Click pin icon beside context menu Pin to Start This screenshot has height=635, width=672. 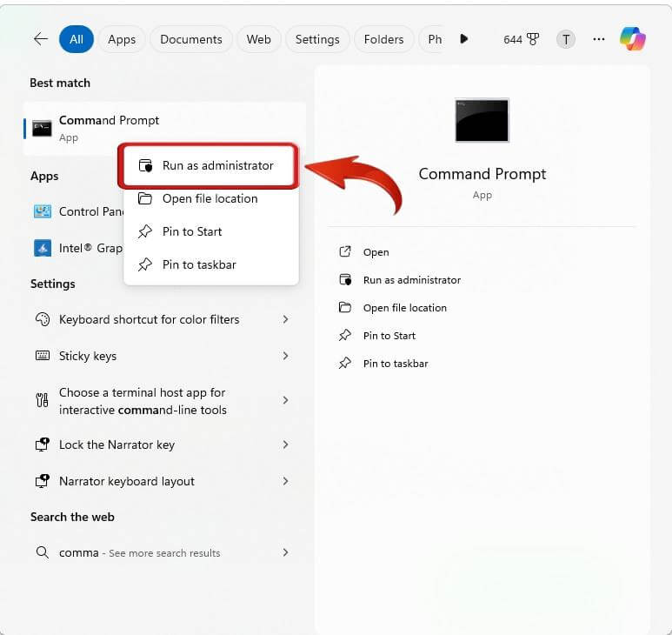145,231
